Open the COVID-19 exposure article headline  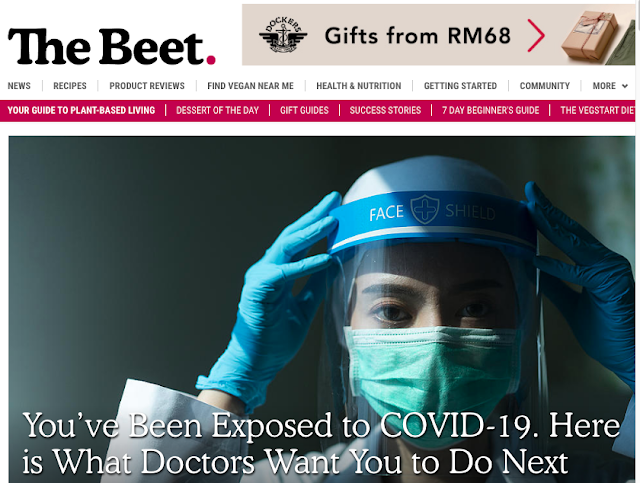321,444
